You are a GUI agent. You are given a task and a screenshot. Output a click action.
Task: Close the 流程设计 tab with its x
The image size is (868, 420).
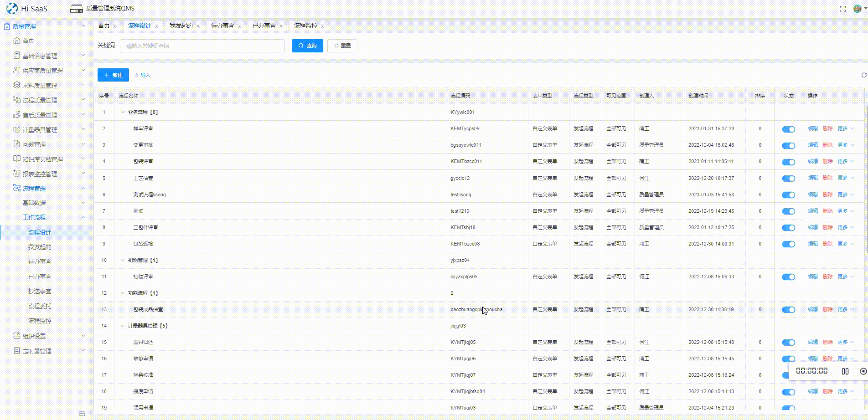pyautogui.click(x=156, y=26)
